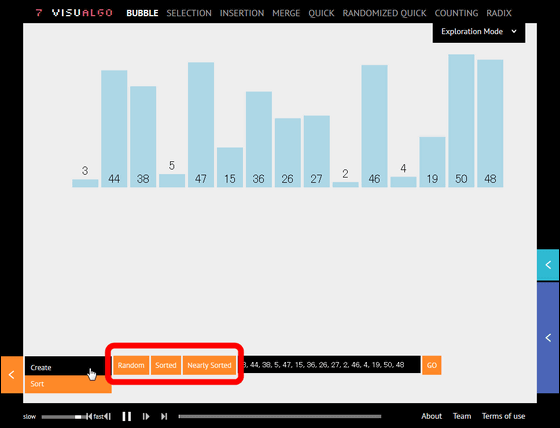
Task: Click the bar labeled 47
Action: coord(201,125)
